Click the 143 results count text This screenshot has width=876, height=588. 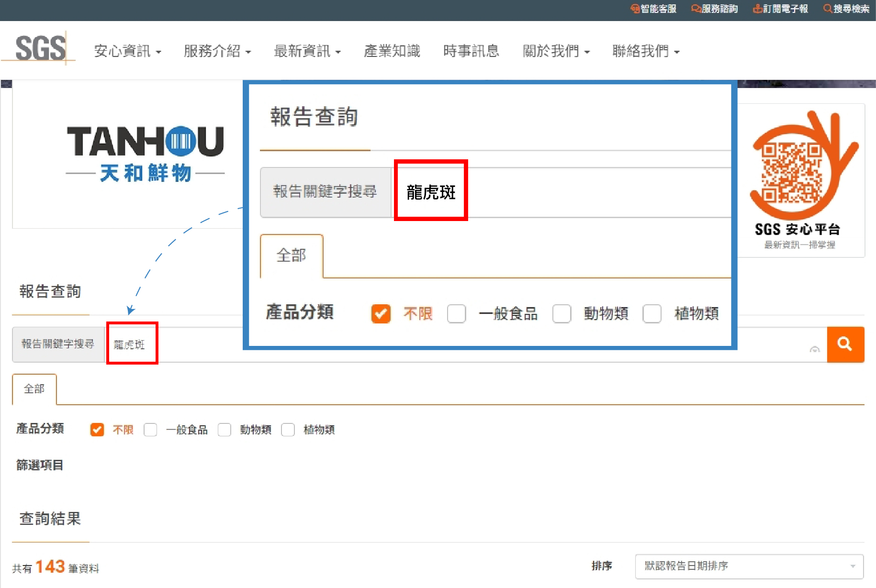(x=50, y=567)
